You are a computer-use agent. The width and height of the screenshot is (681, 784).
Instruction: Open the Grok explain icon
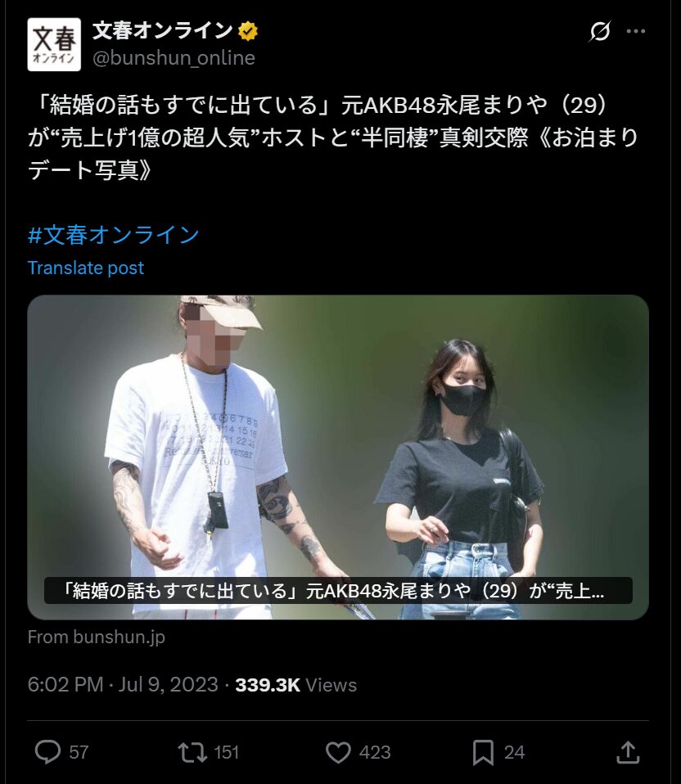pos(599,31)
